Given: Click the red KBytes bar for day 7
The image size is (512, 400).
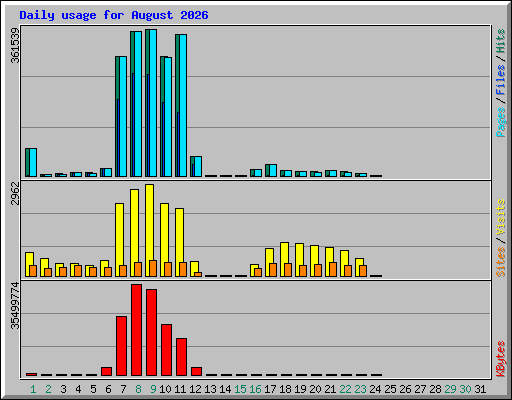Looking at the screenshot, I should (122, 346).
